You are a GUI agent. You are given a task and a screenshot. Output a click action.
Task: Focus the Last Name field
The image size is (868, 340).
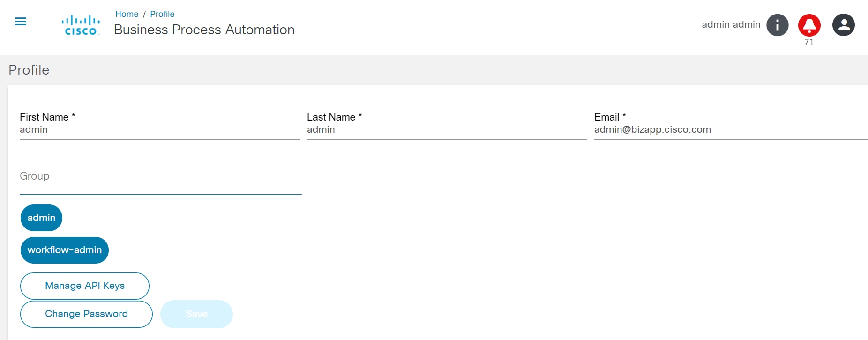[446, 130]
